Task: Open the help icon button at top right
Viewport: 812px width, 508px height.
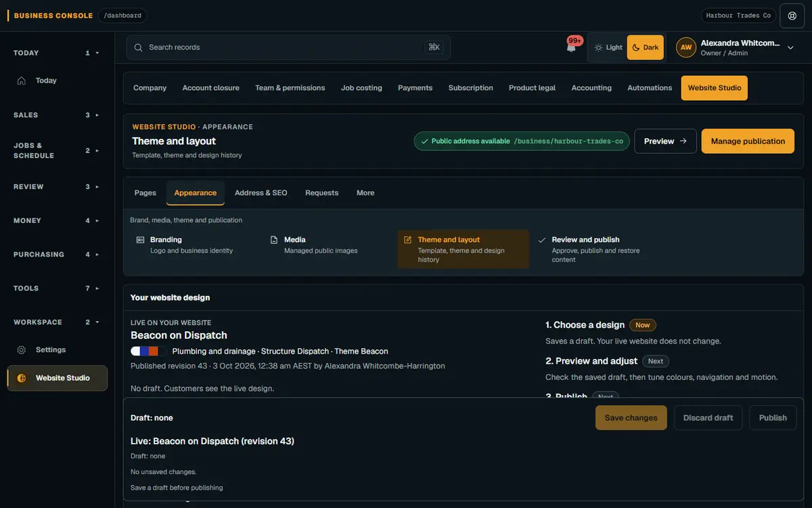Action: [x=792, y=16]
